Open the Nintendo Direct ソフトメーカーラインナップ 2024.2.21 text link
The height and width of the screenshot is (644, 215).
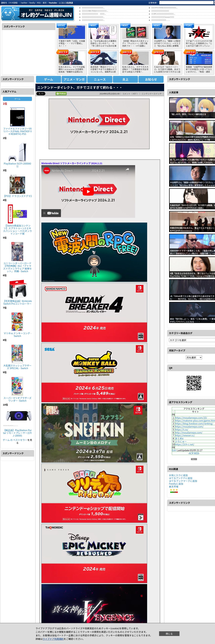coord(72,163)
